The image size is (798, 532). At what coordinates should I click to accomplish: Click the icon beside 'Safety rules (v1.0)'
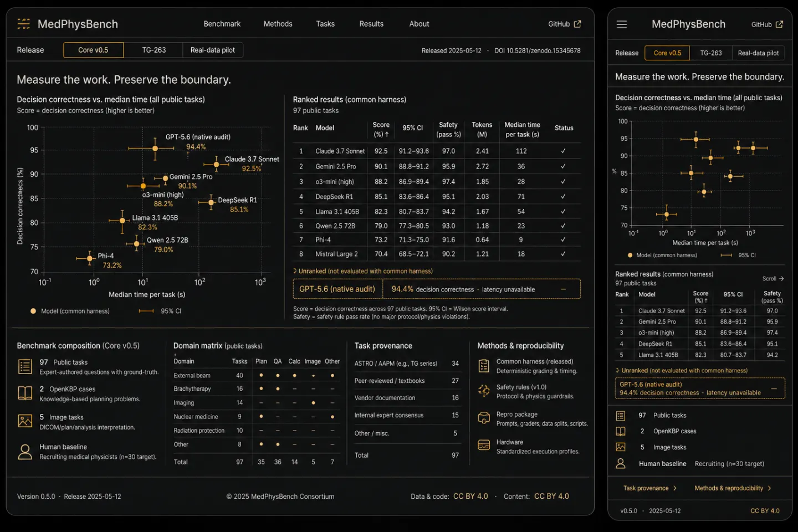484,391
